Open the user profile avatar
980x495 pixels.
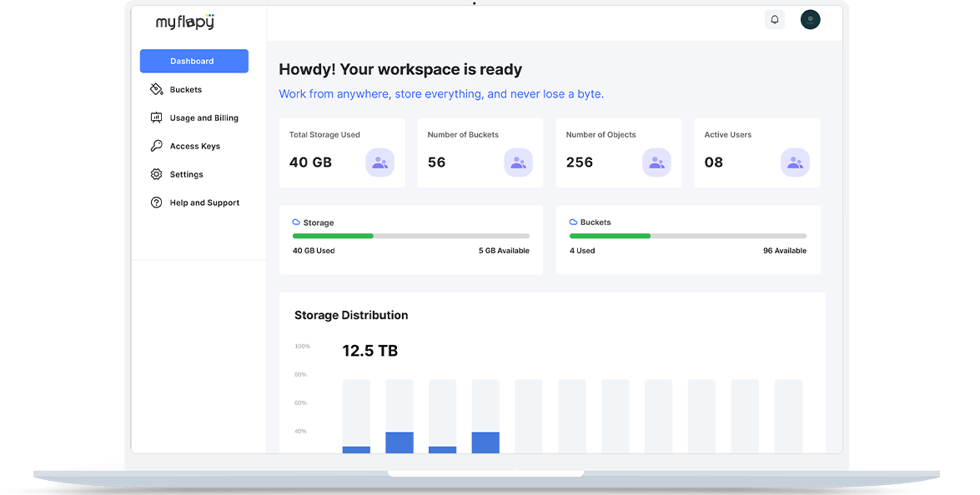(x=810, y=20)
